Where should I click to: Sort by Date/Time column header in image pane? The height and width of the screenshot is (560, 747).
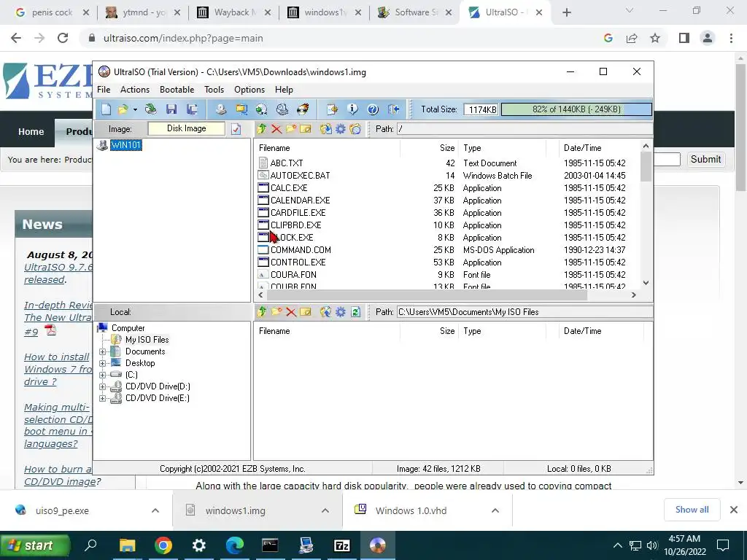point(600,148)
